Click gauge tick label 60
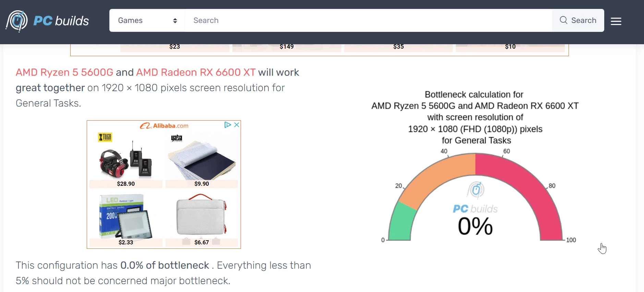This screenshot has height=292, width=644. [x=507, y=151]
